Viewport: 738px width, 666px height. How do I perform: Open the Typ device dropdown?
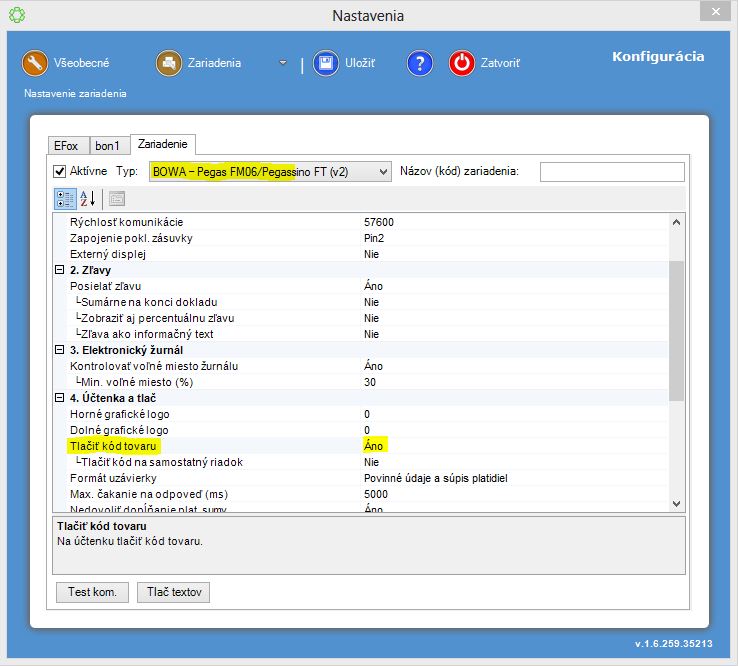click(270, 172)
